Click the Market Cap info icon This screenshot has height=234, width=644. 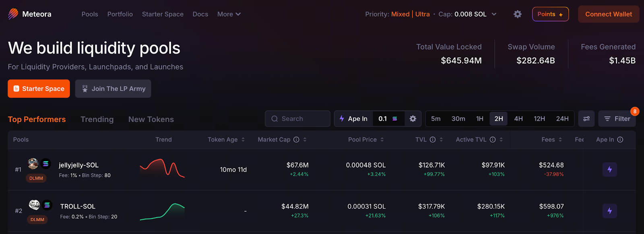coord(296,140)
